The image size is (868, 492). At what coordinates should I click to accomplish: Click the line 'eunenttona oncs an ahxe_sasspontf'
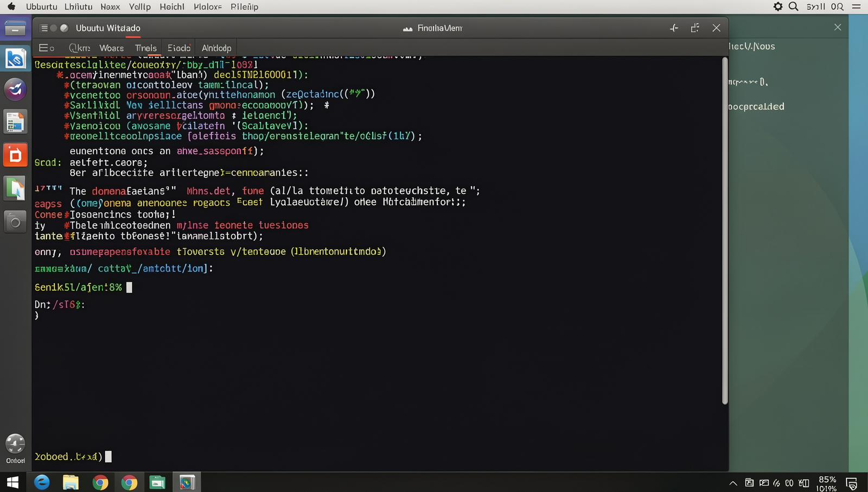[x=167, y=151]
